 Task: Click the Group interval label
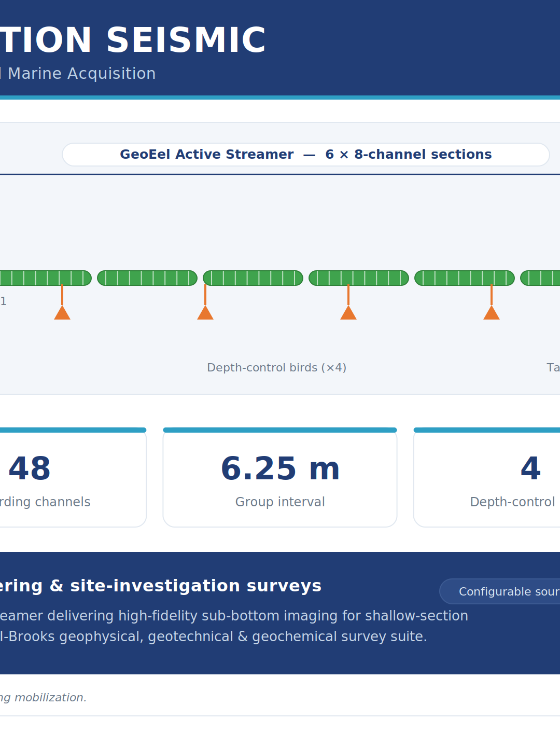(x=280, y=502)
